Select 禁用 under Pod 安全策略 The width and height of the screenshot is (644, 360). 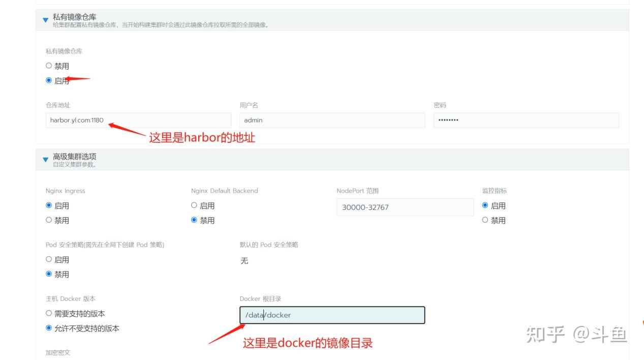49,274
